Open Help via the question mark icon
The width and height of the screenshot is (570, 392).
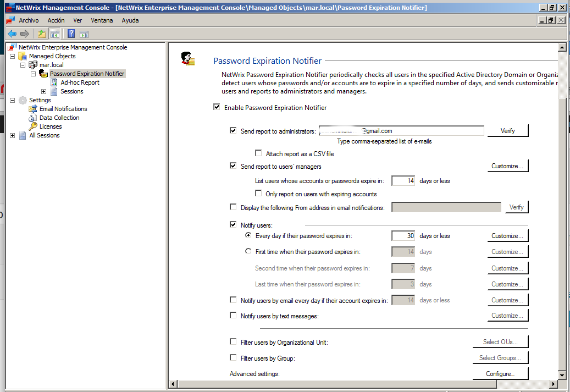coord(71,34)
